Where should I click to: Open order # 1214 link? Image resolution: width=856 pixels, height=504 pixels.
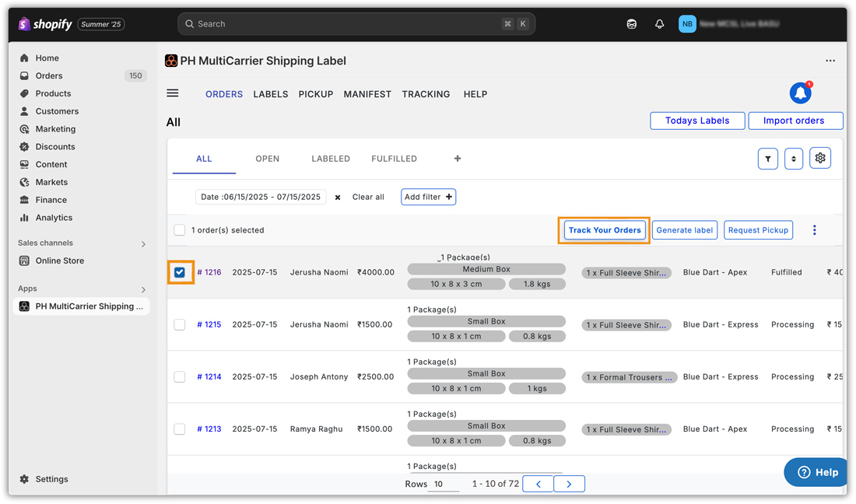point(209,377)
